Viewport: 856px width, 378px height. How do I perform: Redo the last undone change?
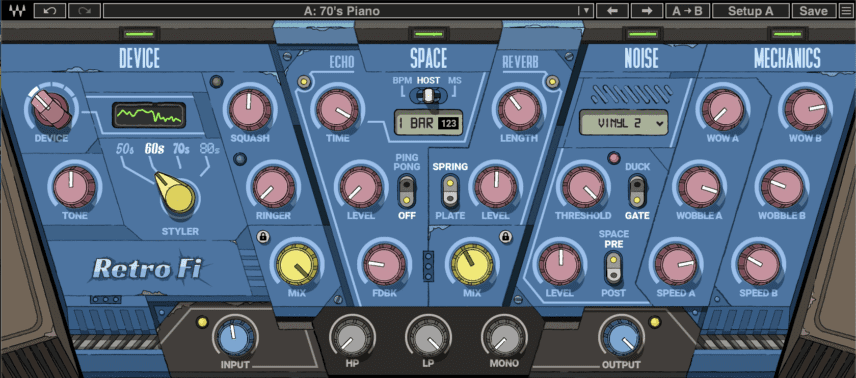pyautogui.click(x=85, y=10)
